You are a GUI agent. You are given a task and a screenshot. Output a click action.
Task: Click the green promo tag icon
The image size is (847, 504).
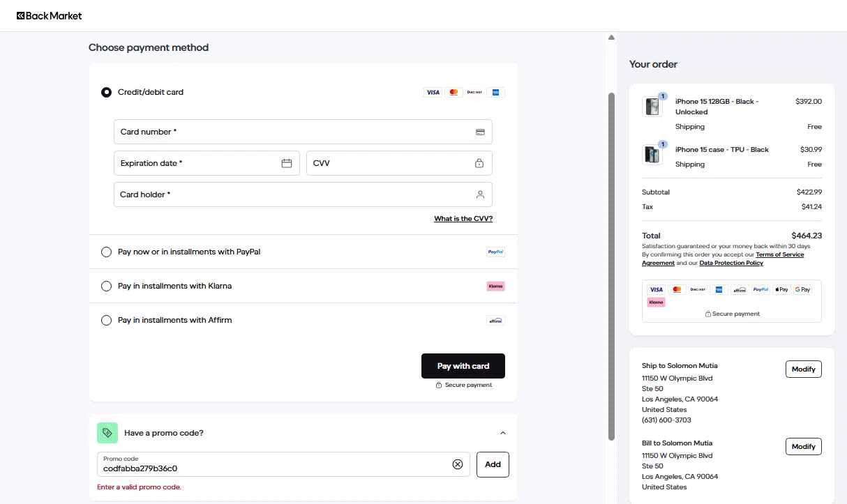tap(107, 433)
